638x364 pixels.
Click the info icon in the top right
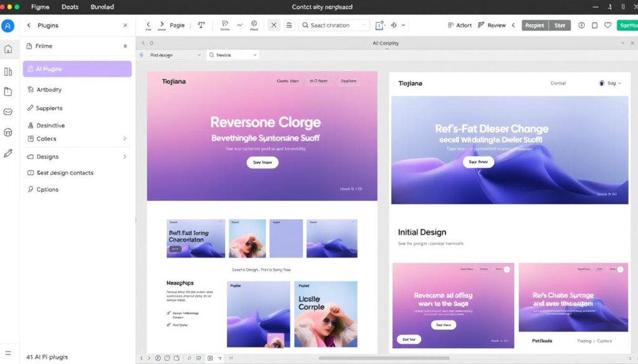click(x=581, y=25)
